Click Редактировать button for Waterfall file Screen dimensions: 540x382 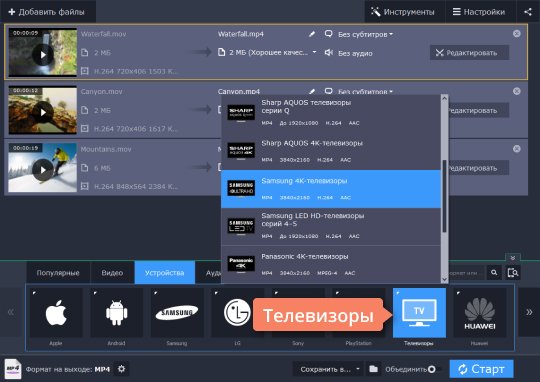click(469, 53)
